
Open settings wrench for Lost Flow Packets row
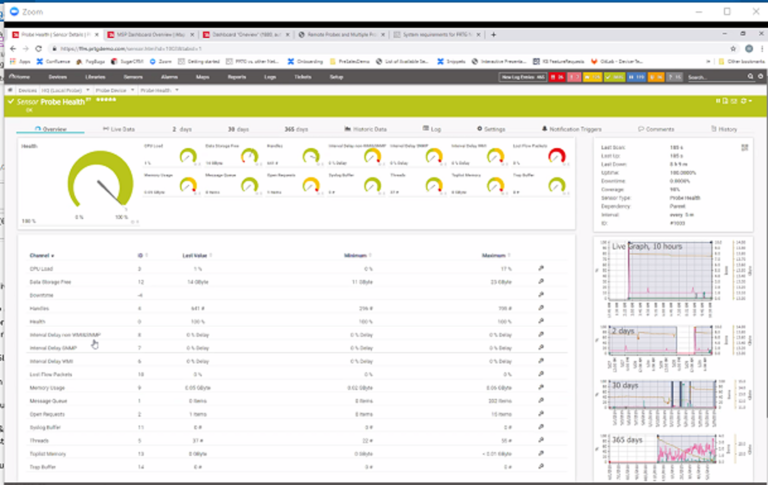coord(541,374)
